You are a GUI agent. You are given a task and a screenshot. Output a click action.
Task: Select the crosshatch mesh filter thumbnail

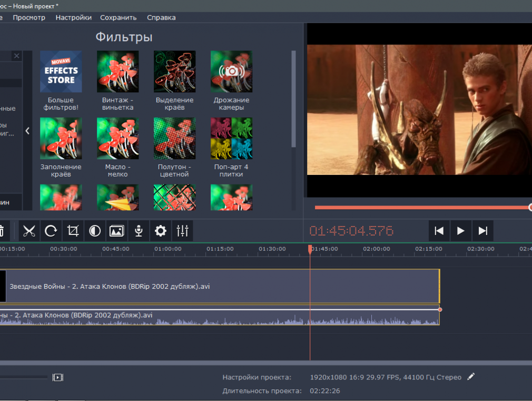(175, 197)
